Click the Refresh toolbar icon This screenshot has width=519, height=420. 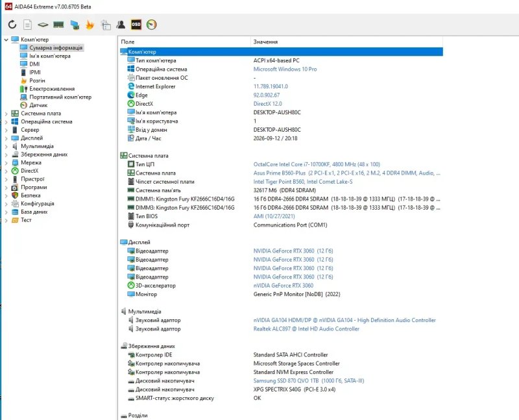(x=12, y=25)
